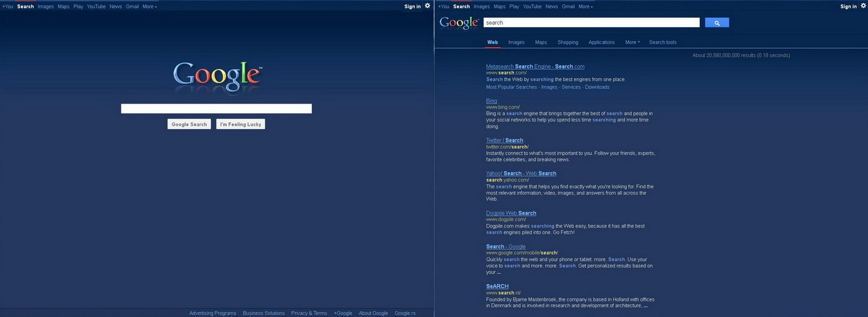Screen dimensions: 868x317
Task: Expand More menu in results filter tabs
Action: click(x=632, y=42)
